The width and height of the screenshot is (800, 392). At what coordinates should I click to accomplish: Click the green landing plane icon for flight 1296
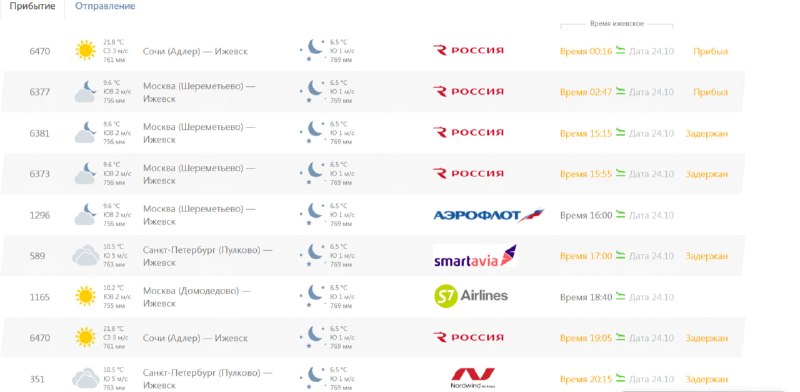point(620,214)
